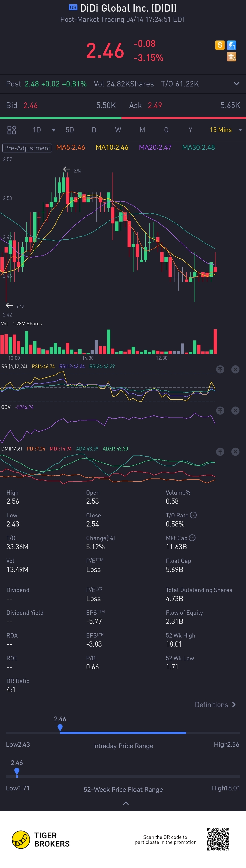The height and width of the screenshot is (868, 246).
Task: Tap the Total Outstanding Shares 4.73B value
Action: click(174, 598)
